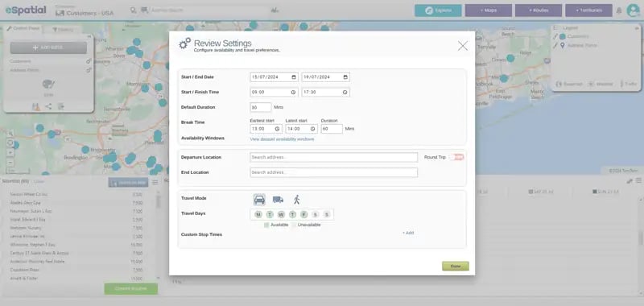The image size is (644, 306).
Task: Click the start date field 15/07/2024
Action: 274,77
